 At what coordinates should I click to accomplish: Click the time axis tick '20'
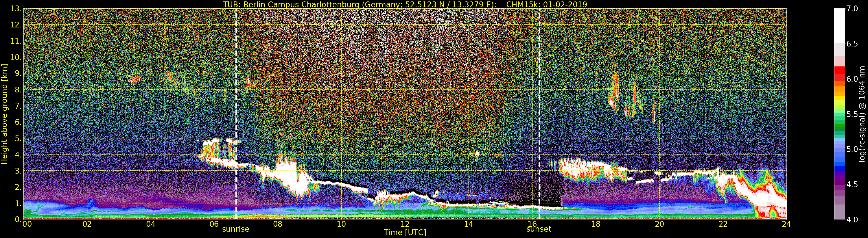(x=659, y=224)
